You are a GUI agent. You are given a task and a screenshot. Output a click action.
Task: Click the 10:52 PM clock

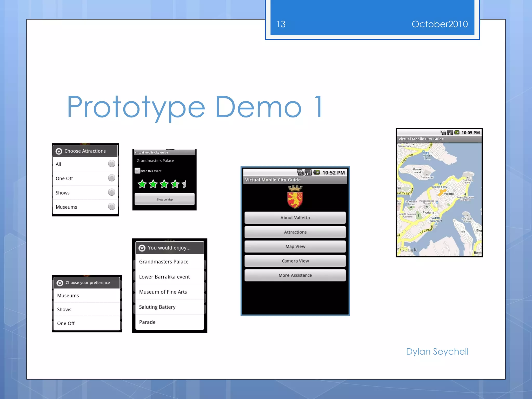[334, 173]
